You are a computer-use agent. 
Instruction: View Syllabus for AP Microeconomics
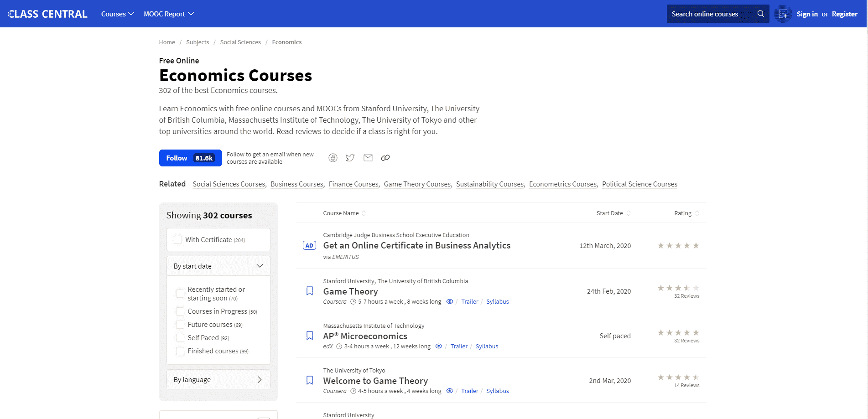(487, 346)
